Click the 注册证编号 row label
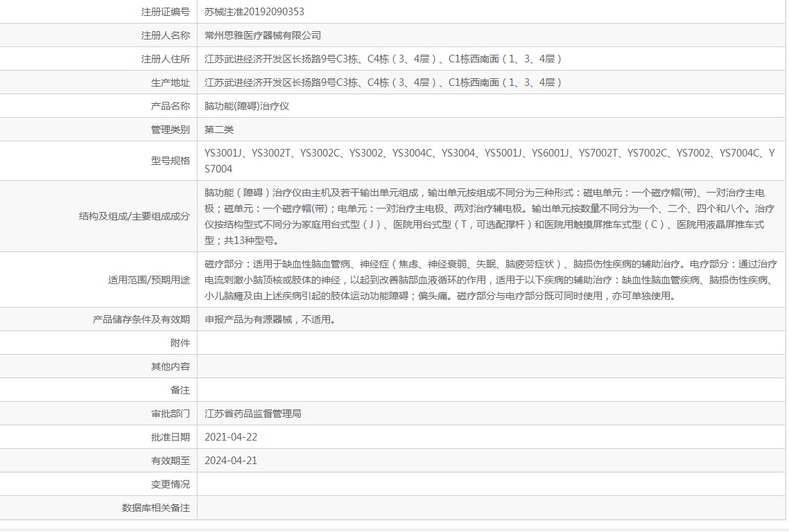The height and width of the screenshot is (532, 789). 165,12
